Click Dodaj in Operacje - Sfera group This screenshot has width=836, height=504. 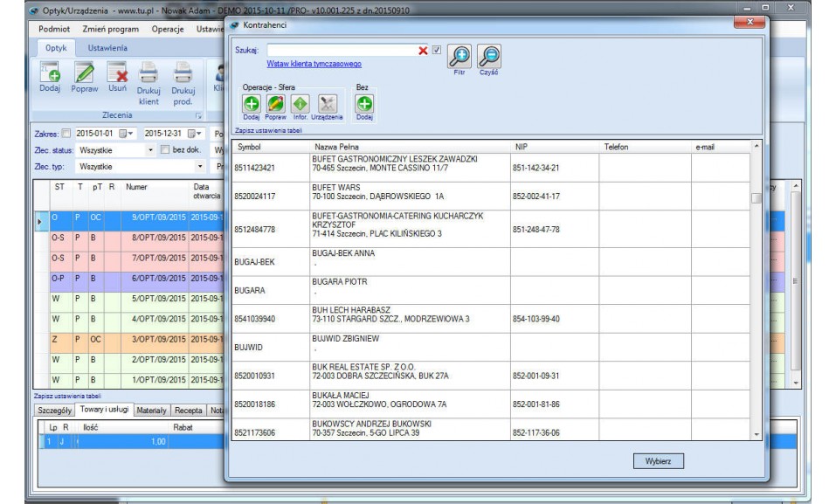250,104
